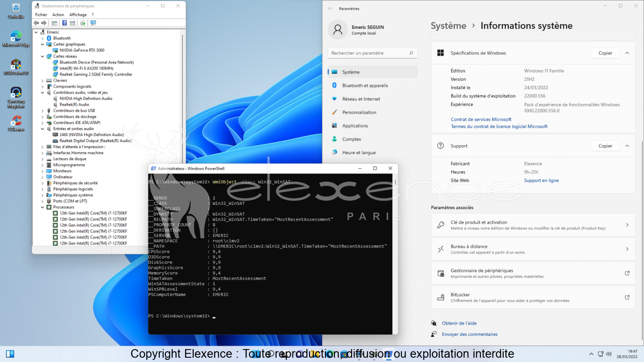The width and height of the screenshot is (644, 362).
Task: Collapse the Processeurs category
Action: click(x=43, y=207)
